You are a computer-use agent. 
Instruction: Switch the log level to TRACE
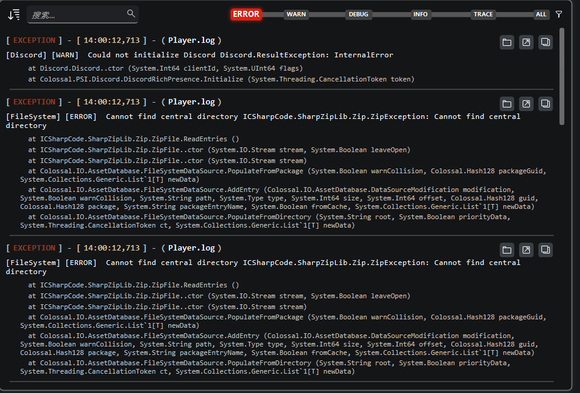483,14
